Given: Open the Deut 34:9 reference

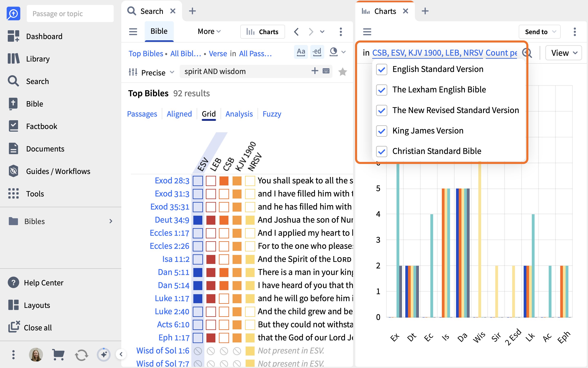Looking at the screenshot, I should click(x=172, y=220).
